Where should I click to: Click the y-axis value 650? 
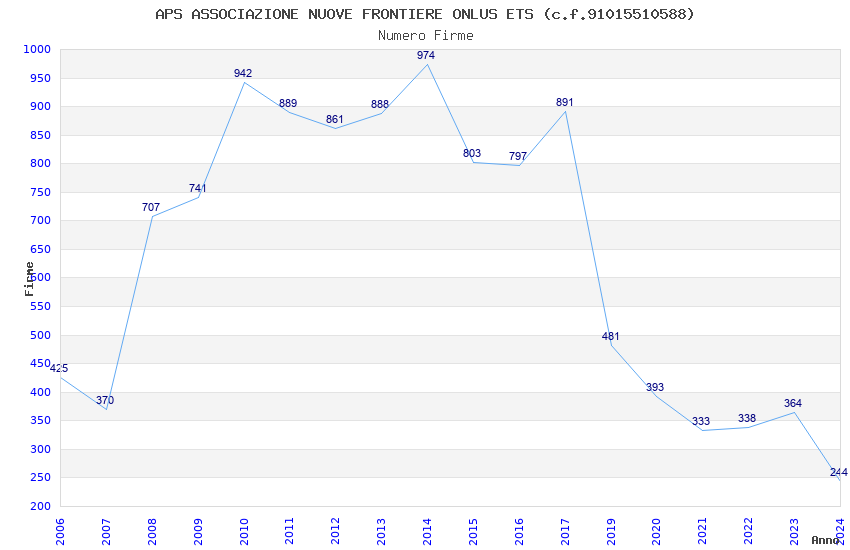(x=40, y=249)
